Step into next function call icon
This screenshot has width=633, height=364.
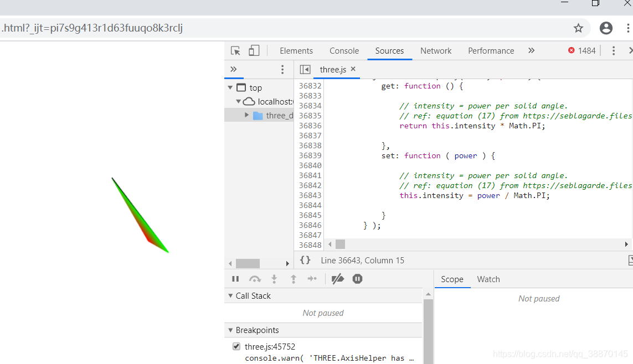[274, 279]
